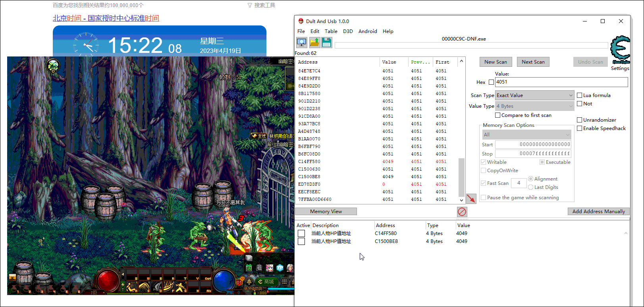The image size is (644, 307).
Task: Open the 北京时间 国家授时中心 link
Action: [106, 18]
